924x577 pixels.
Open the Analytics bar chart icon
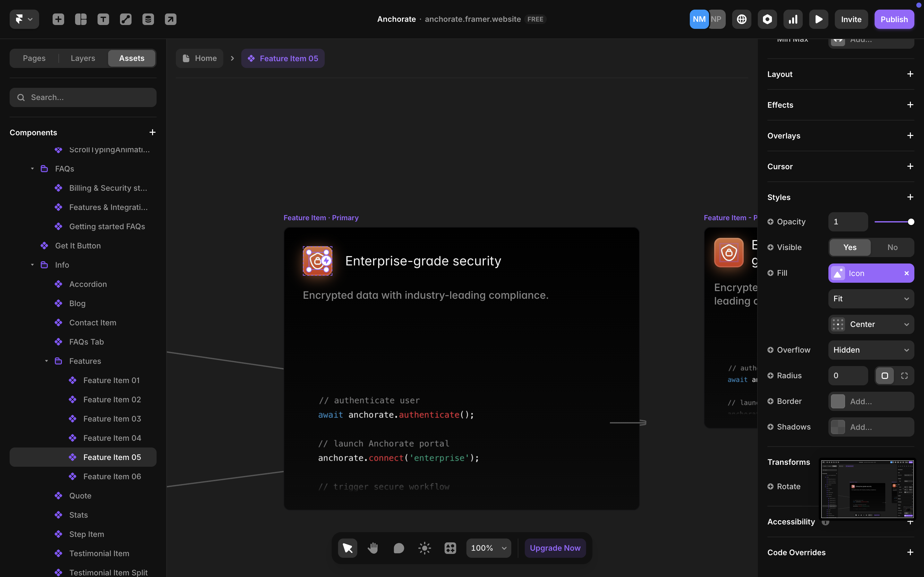coord(793,19)
